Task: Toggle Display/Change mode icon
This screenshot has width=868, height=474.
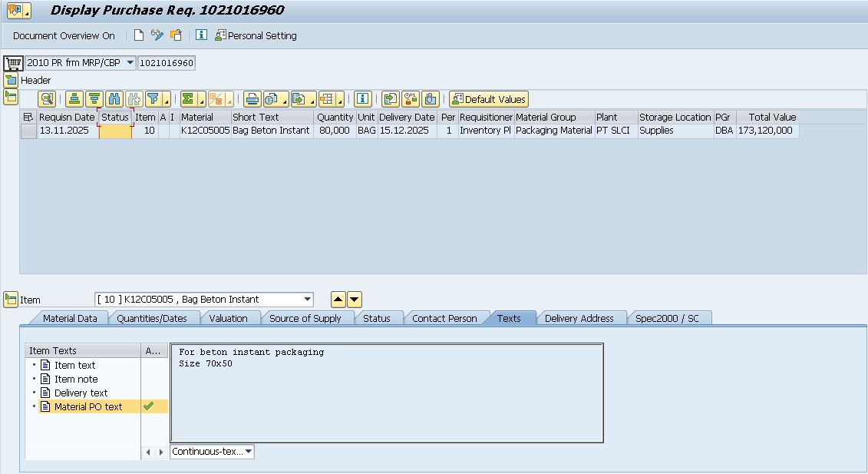Action: click(x=157, y=35)
